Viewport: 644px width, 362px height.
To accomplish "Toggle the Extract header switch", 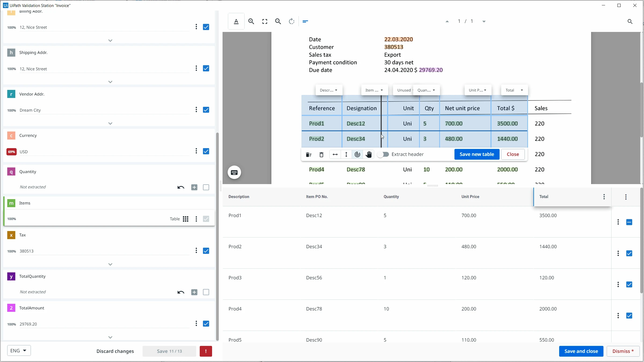I will [383, 154].
